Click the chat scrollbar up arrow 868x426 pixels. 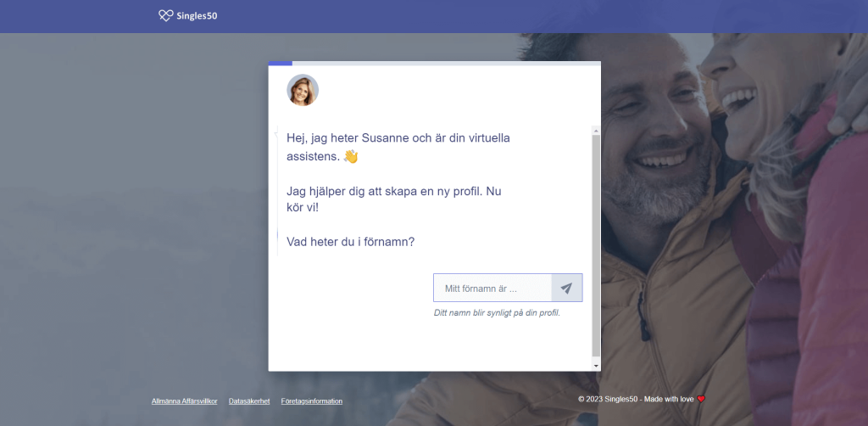point(596,131)
